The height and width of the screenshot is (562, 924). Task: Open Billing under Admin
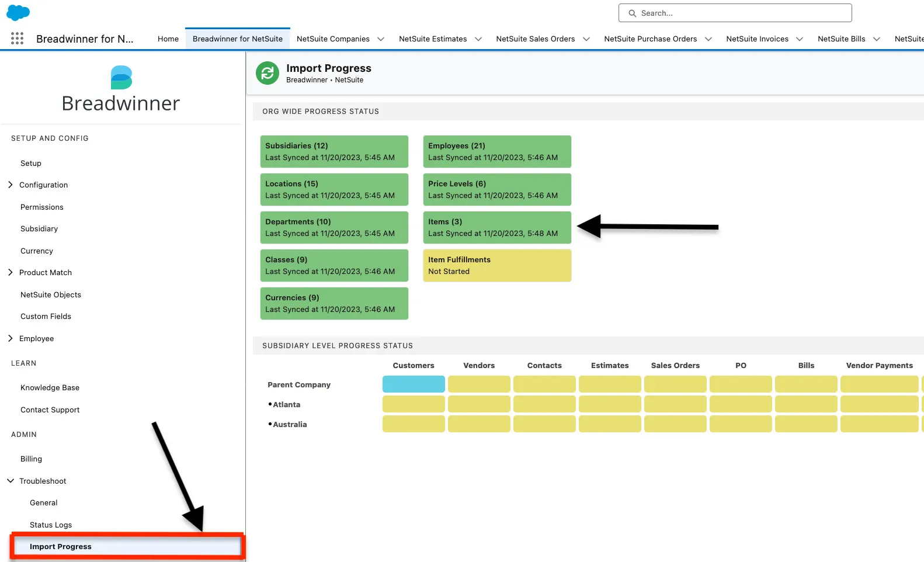point(31,459)
